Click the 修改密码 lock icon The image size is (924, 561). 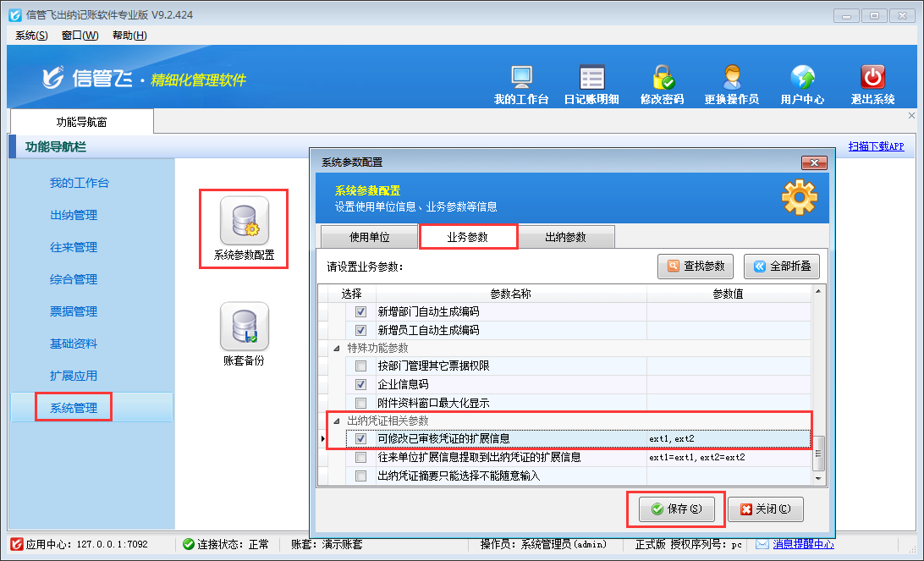click(x=662, y=79)
